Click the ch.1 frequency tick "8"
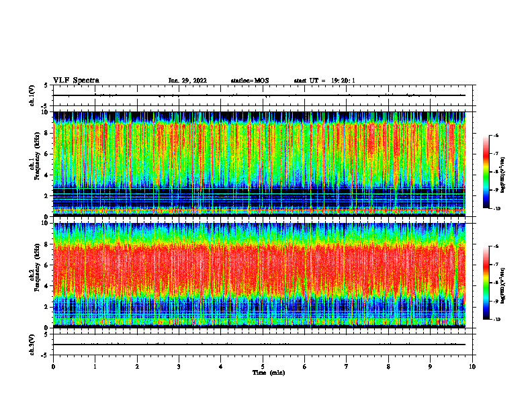This screenshot has height=411, width=532. [x=47, y=133]
